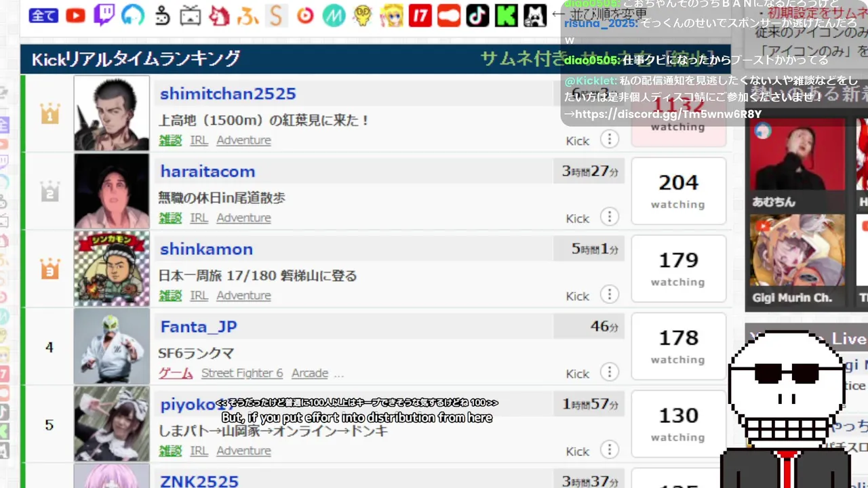Open shinkamon channel link
The image size is (868, 488).
point(206,249)
